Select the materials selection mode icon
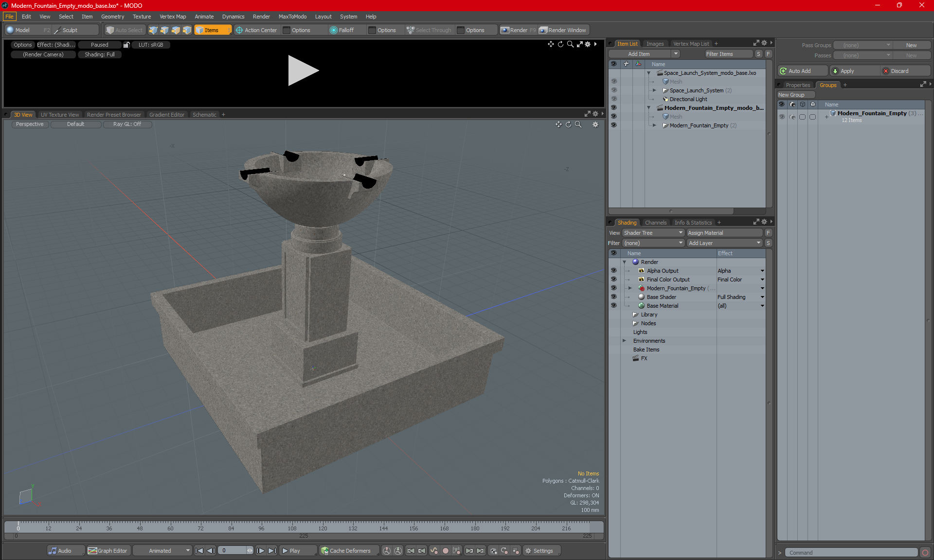 187,30
